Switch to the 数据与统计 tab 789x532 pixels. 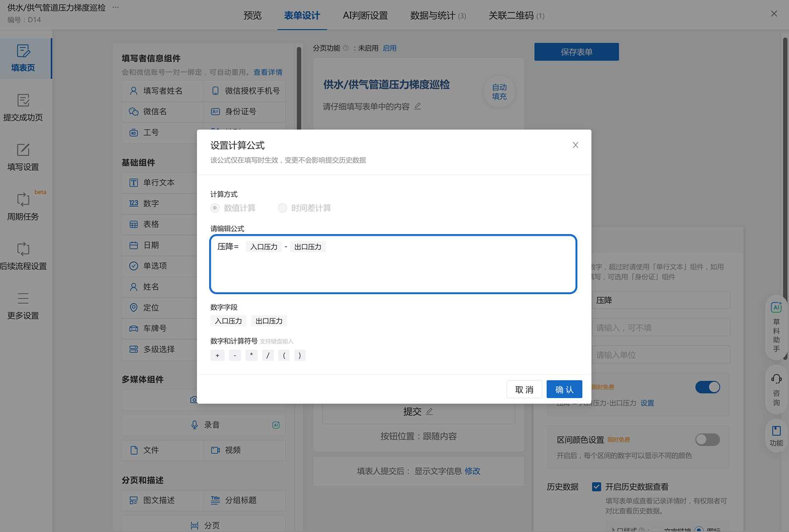[x=437, y=15]
